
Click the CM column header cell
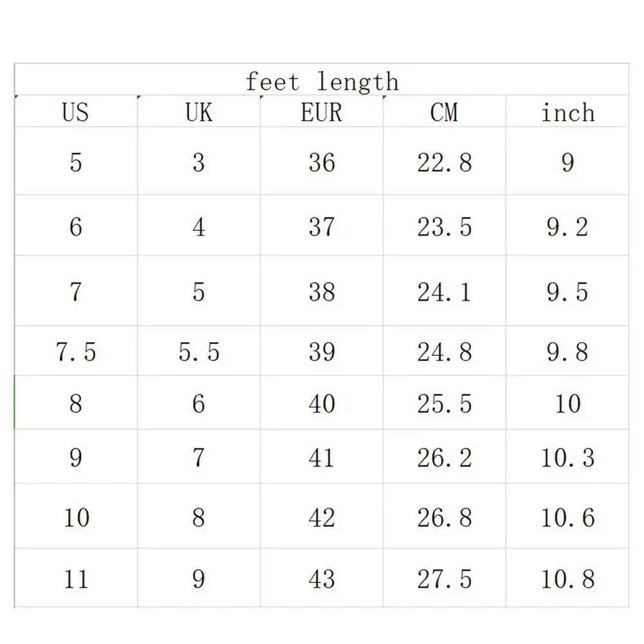click(x=445, y=113)
